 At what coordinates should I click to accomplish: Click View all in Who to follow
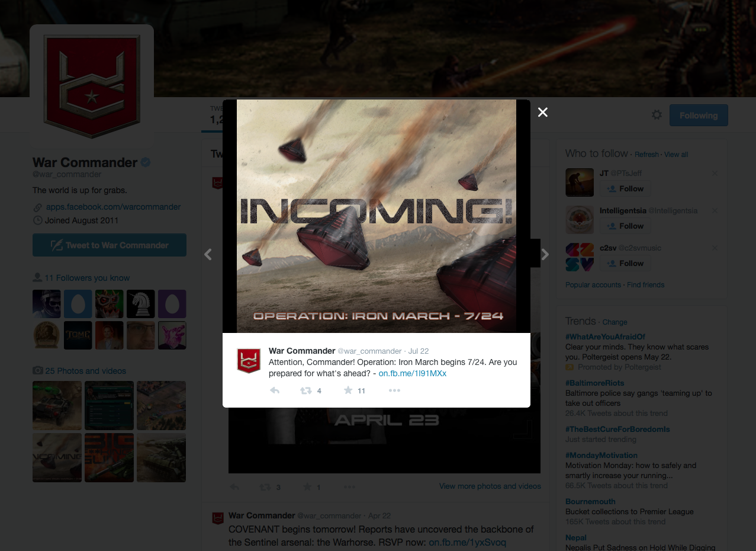tap(676, 155)
